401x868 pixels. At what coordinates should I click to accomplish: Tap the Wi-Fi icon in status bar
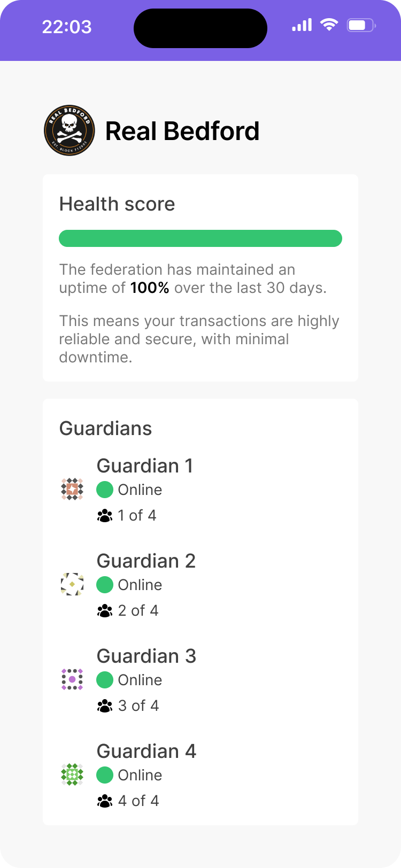(x=329, y=25)
